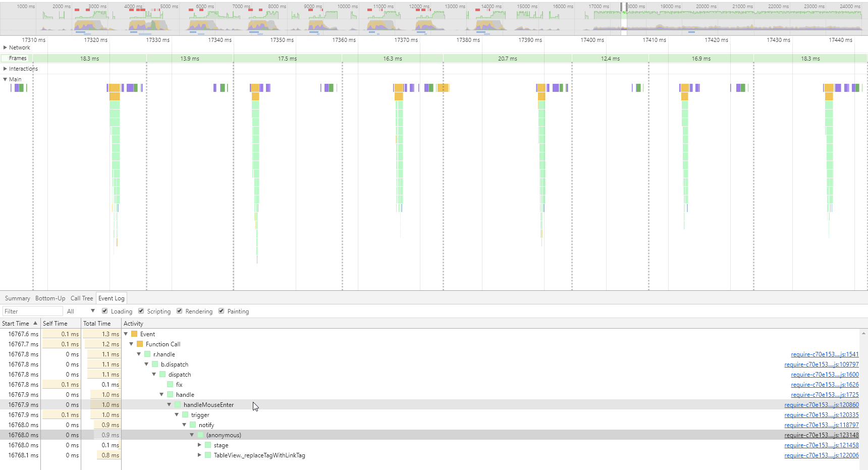The image size is (868, 470).
Task: Select the 20.7 ms frame
Action: pyautogui.click(x=508, y=59)
